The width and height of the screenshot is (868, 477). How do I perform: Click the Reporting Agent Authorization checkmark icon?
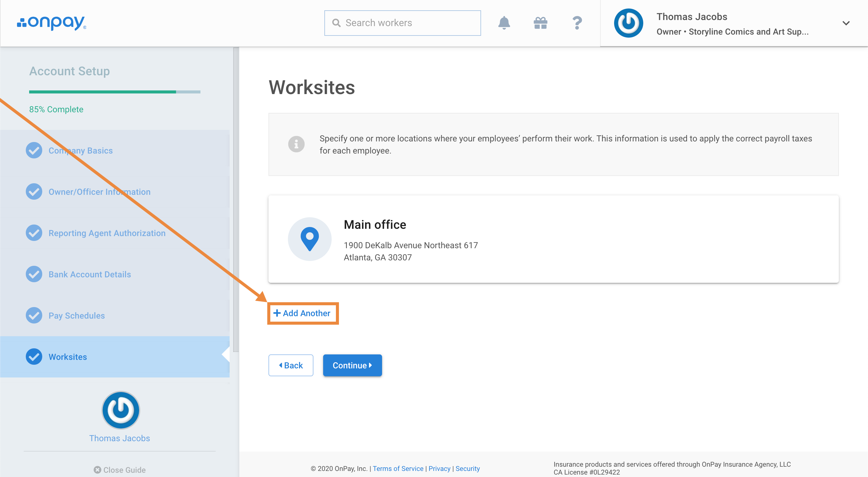(34, 233)
